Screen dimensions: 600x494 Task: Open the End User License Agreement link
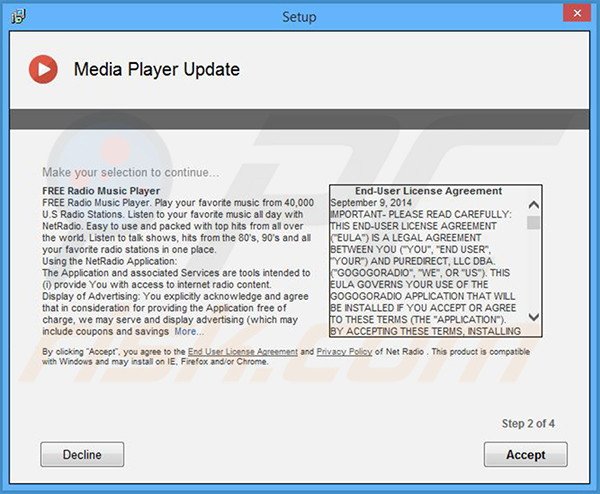[x=243, y=352]
